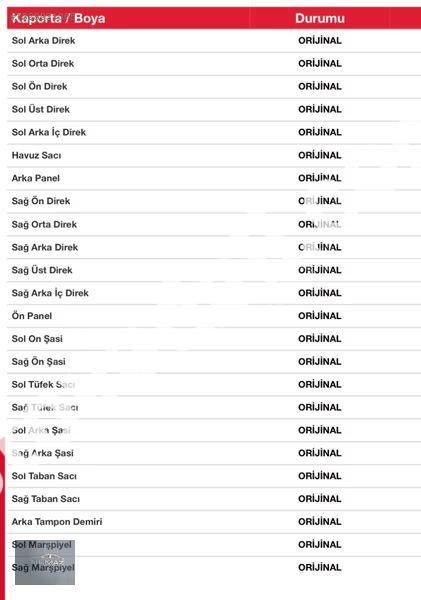Click the Kaporta / Boya column header
This screenshot has width=421, height=600.
point(58,18)
